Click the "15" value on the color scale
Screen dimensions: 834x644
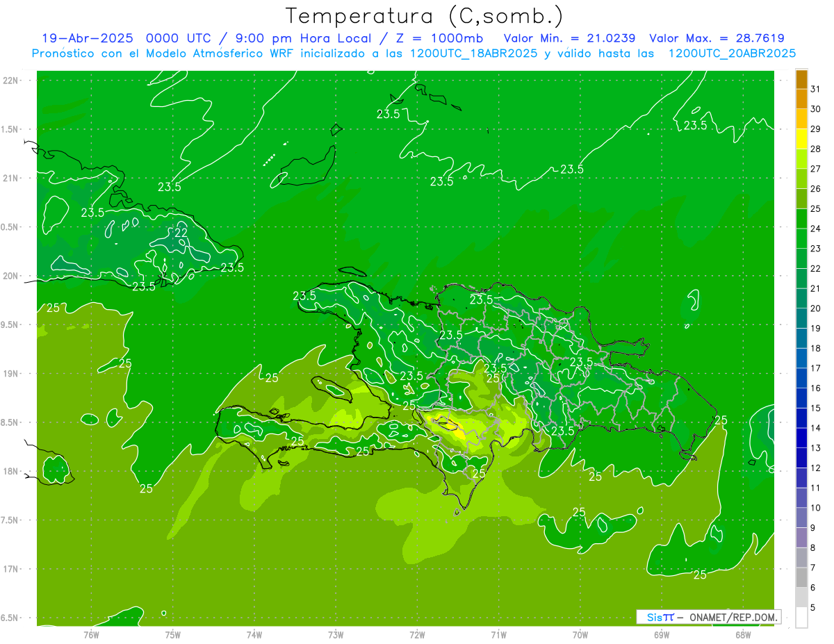click(815, 408)
